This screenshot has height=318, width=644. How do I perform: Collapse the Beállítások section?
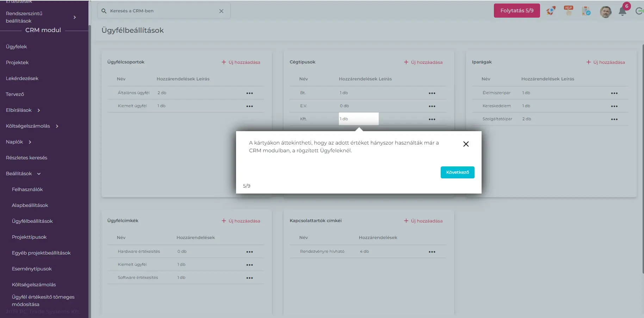(x=39, y=174)
